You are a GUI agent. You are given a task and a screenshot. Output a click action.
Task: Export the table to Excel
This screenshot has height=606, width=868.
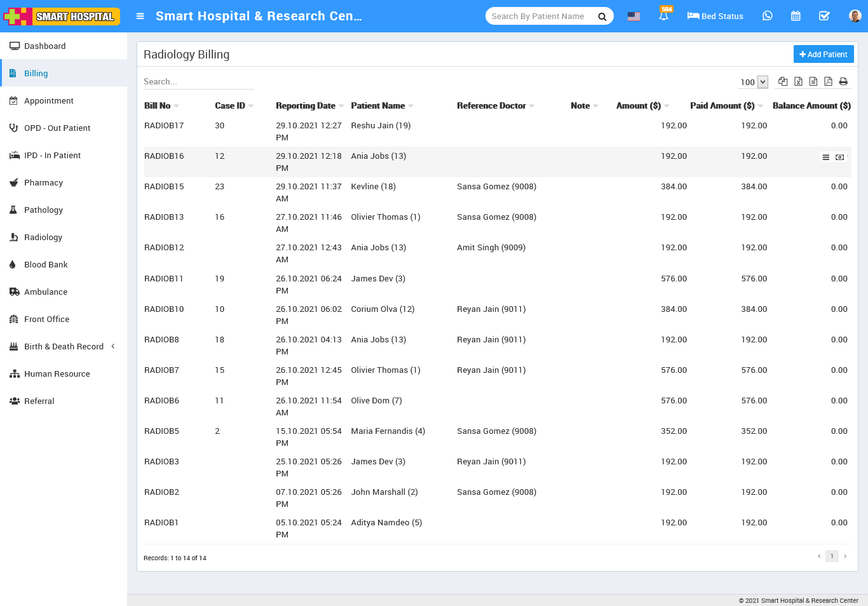(x=798, y=81)
